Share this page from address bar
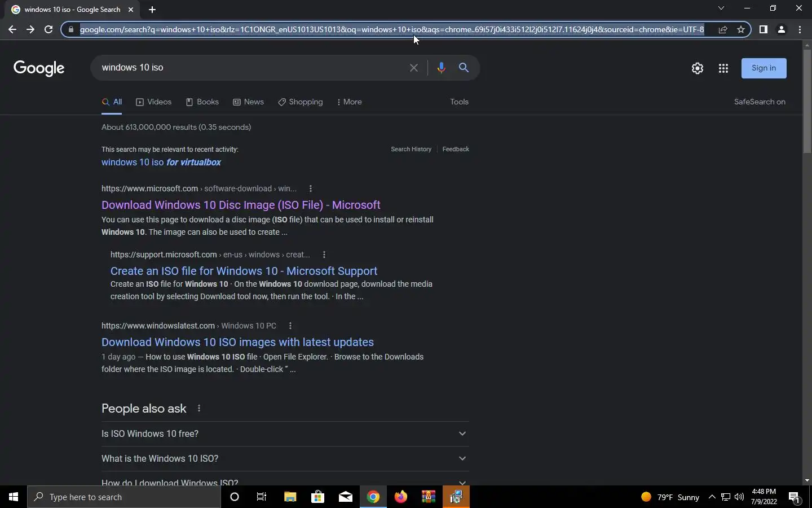Viewport: 812px width, 508px height. 723,29
